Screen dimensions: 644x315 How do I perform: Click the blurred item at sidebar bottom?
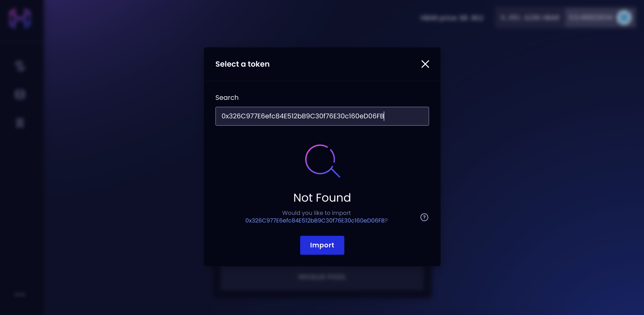20,295
